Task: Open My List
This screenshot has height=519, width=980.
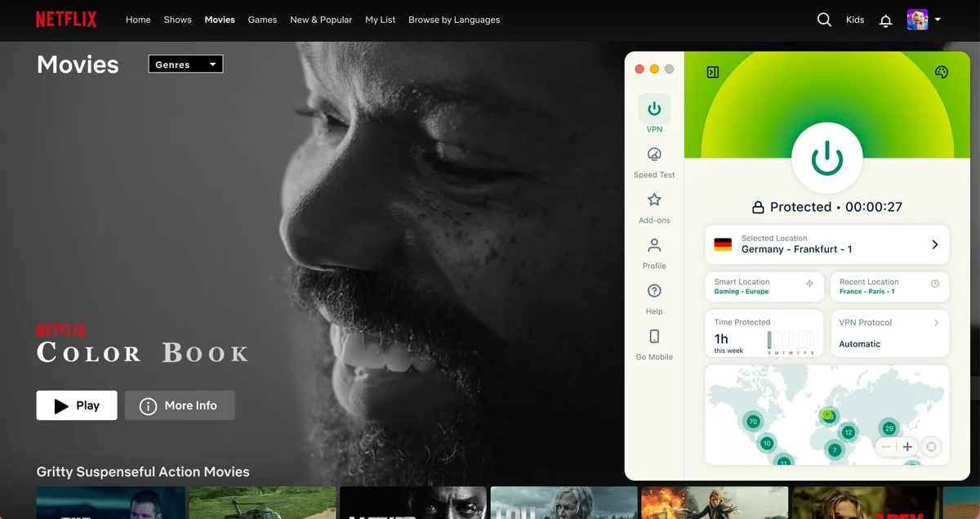Action: click(381, 20)
